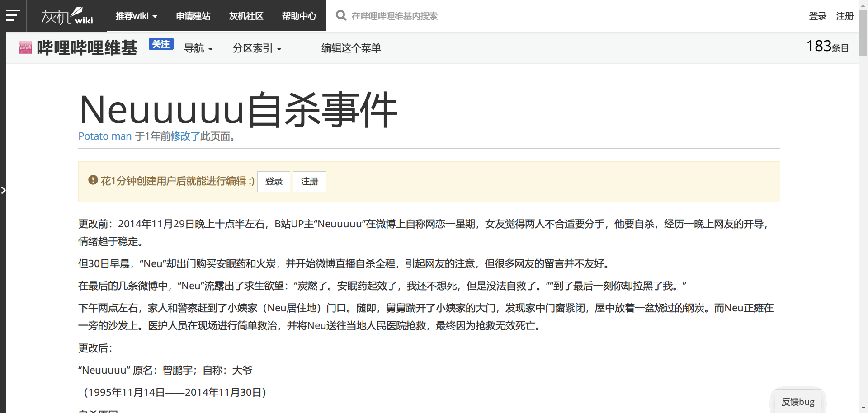Click 编辑这个菜单 link
868x413 pixels.
351,48
